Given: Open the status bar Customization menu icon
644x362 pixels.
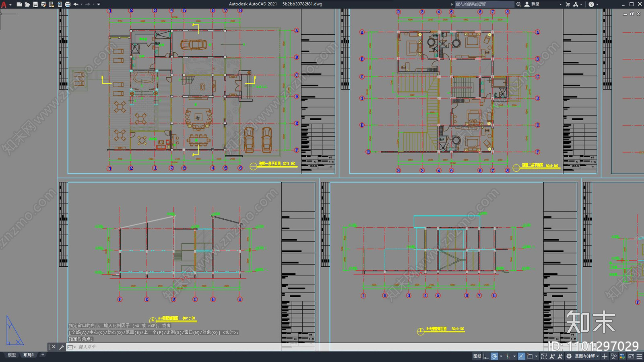Looking at the screenshot, I should (639, 356).
